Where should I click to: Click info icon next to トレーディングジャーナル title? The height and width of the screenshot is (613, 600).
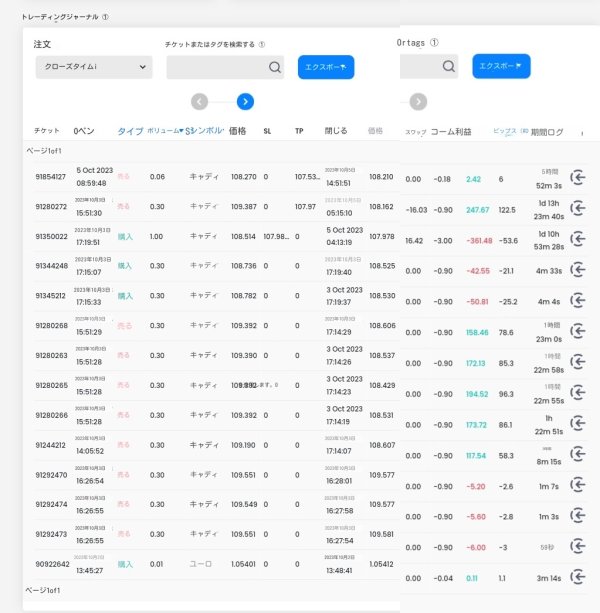coord(105,17)
